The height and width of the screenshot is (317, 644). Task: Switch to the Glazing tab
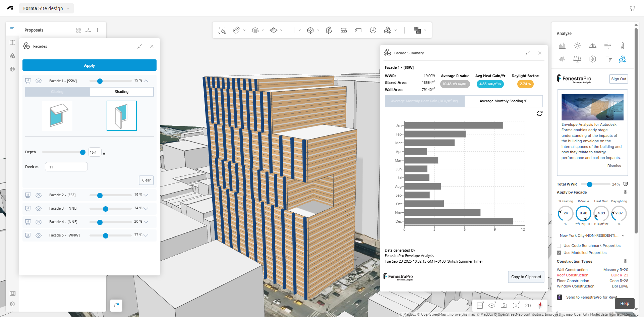point(57,92)
